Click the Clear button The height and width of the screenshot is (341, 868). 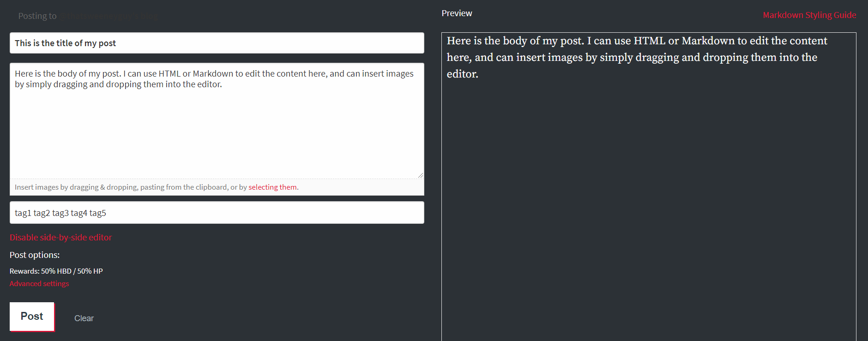tap(84, 318)
